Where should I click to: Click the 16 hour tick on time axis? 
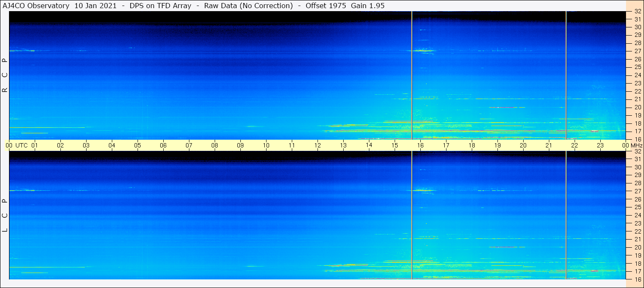pos(420,145)
